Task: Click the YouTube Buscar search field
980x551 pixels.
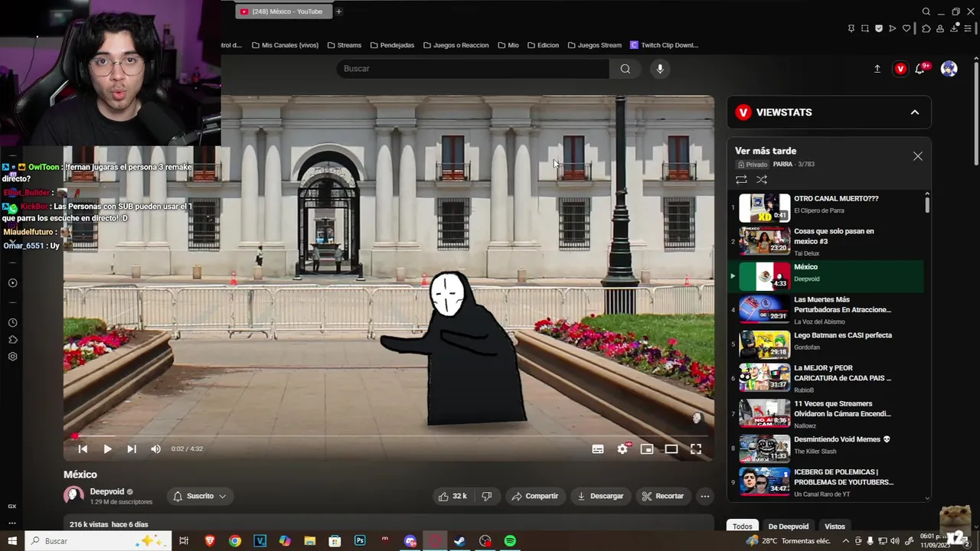Action: tap(472, 69)
